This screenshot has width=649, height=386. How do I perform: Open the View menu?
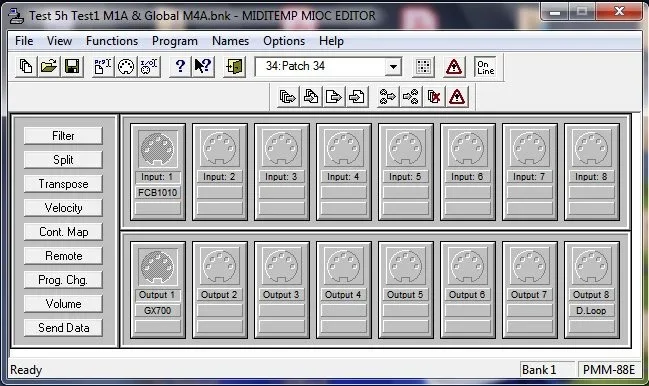pos(59,41)
